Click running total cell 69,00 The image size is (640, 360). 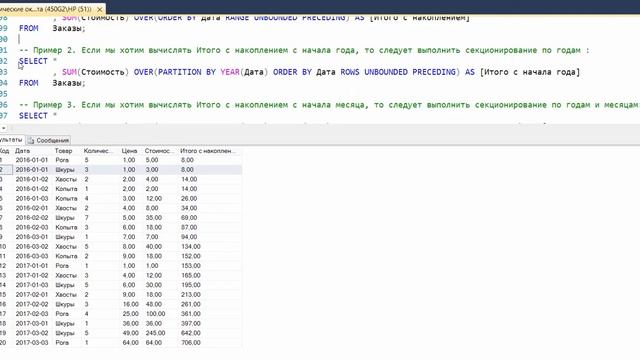(x=189, y=218)
